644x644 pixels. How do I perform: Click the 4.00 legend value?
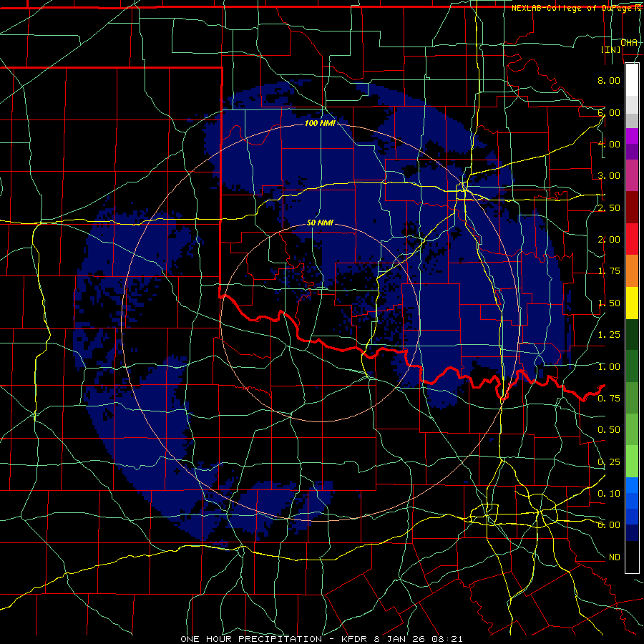click(x=609, y=144)
